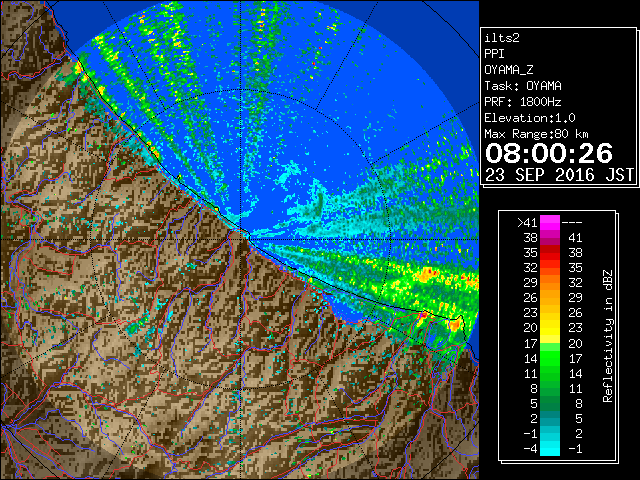Click the intense echo cell on the southeast coastline
This screenshot has width=640, height=480.
click(455, 325)
